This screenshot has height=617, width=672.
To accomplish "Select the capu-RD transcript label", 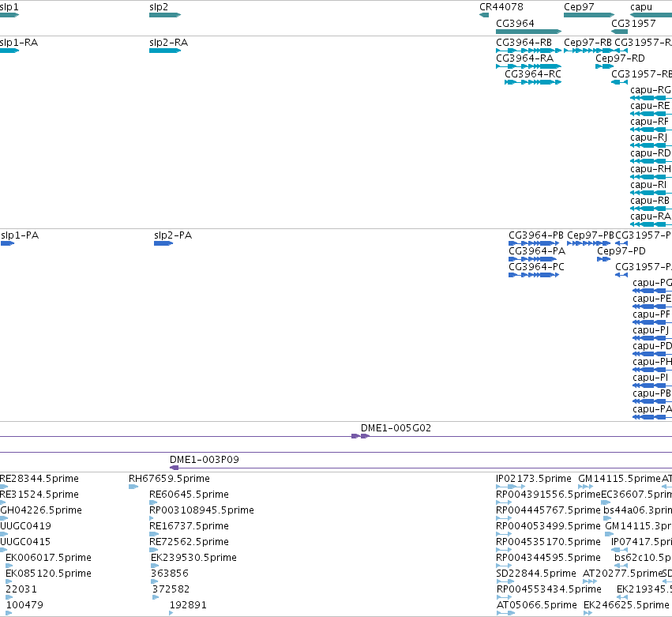I will tap(651, 153).
